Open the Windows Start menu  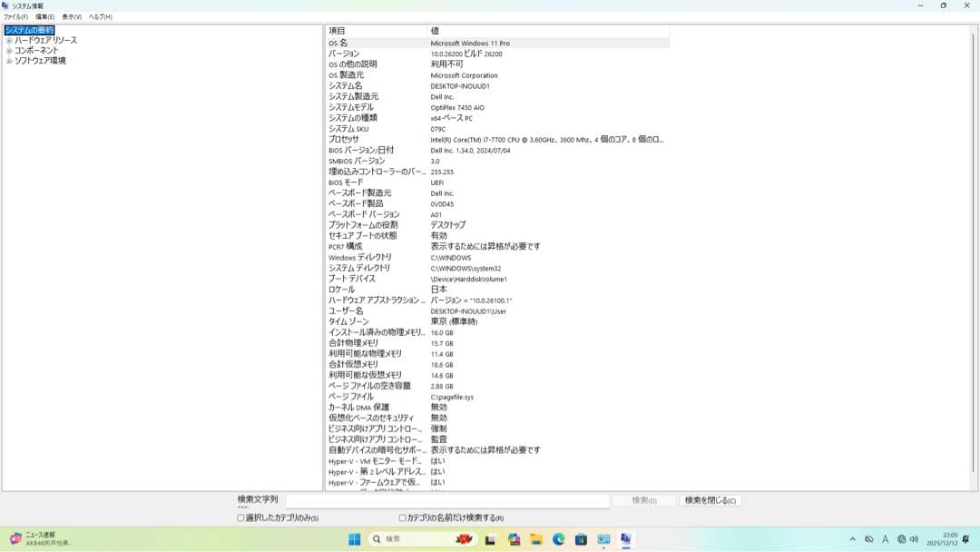coord(355,538)
